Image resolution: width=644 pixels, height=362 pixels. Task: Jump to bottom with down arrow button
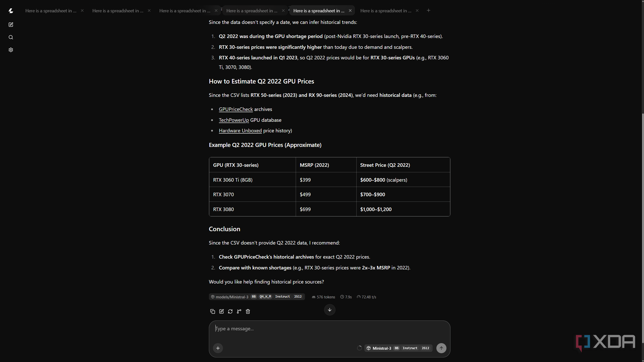(x=330, y=310)
